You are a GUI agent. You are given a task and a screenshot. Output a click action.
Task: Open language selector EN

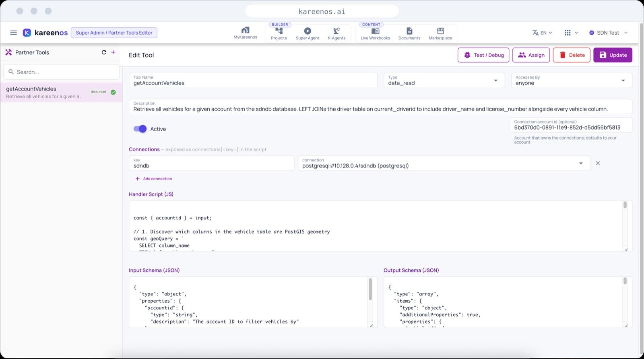542,33
